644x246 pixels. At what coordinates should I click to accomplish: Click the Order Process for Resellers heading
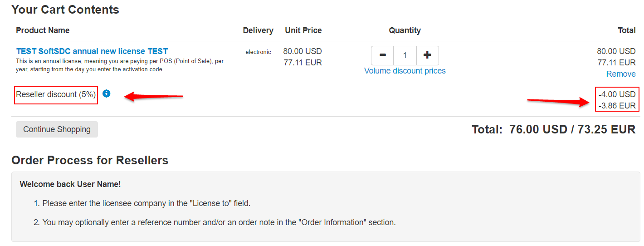(x=90, y=160)
